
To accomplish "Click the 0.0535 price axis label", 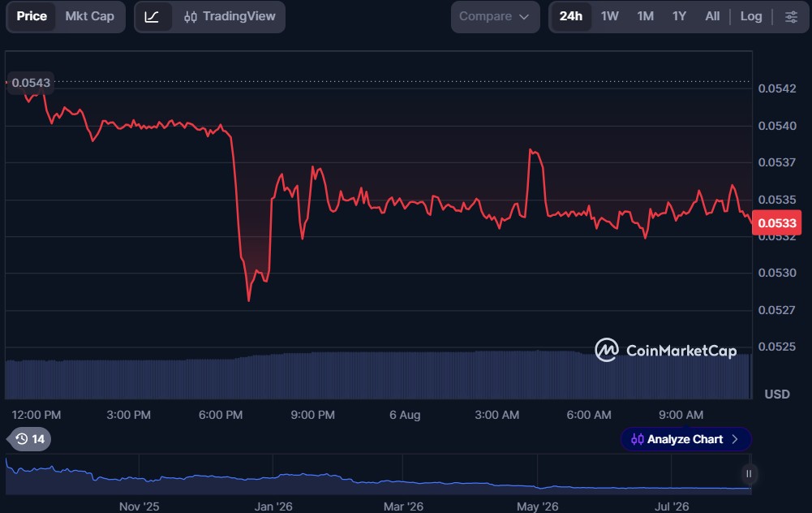I will pyautogui.click(x=777, y=200).
